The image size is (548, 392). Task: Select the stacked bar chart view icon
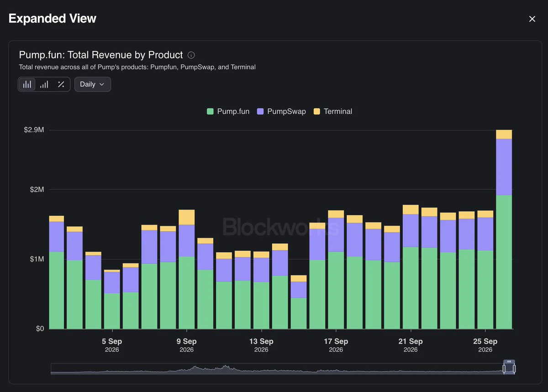(x=27, y=84)
